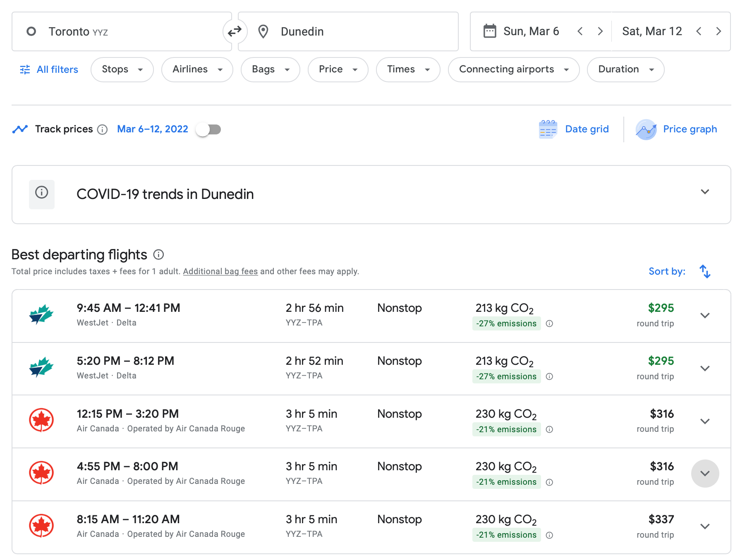
Task: Click the sort order arrows icon
Action: [705, 272]
